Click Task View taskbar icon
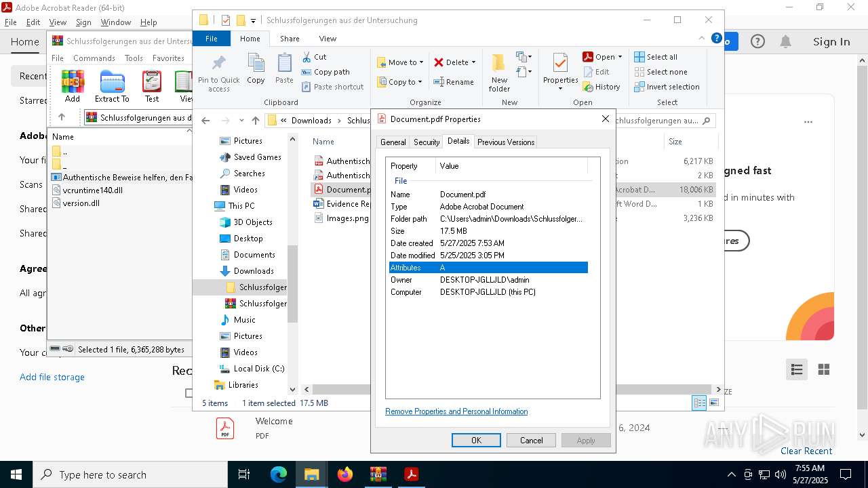 (244, 474)
